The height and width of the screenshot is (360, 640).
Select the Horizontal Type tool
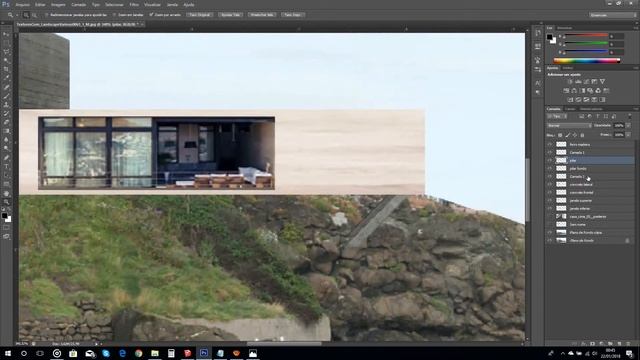click(x=6, y=167)
